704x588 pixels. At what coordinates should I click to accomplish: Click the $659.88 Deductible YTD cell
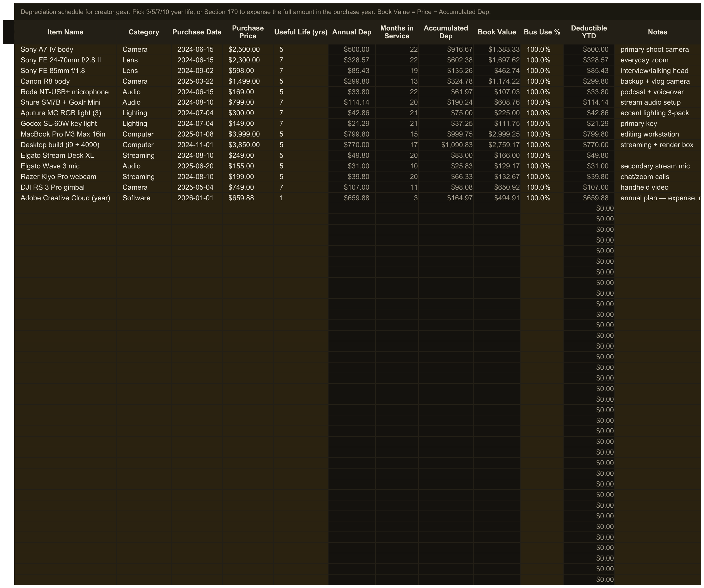coord(589,198)
